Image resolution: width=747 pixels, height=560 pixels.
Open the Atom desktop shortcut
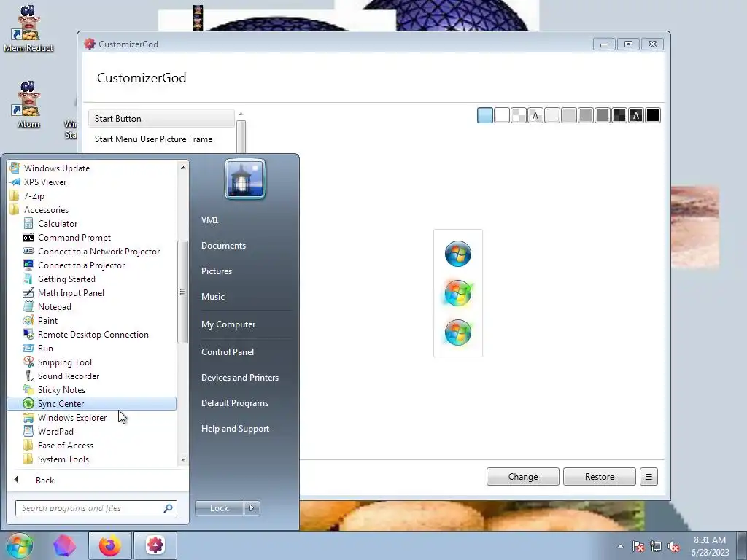point(28,105)
